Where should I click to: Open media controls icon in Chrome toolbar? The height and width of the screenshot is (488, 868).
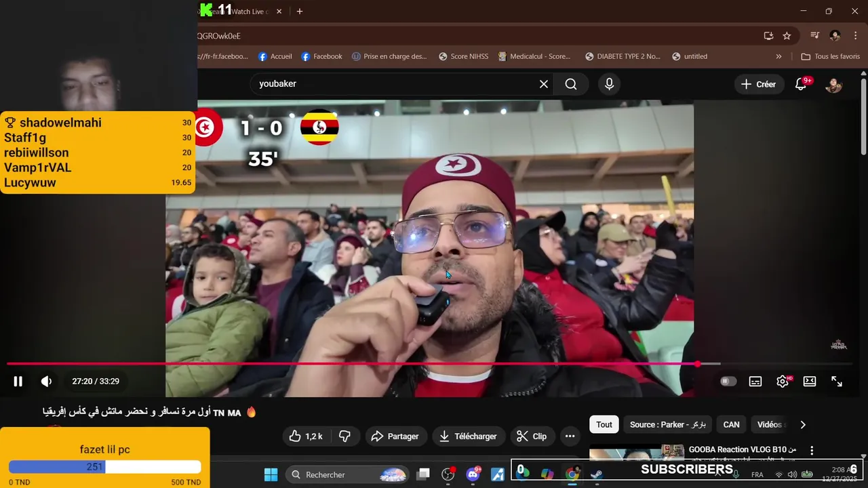pos(815,36)
